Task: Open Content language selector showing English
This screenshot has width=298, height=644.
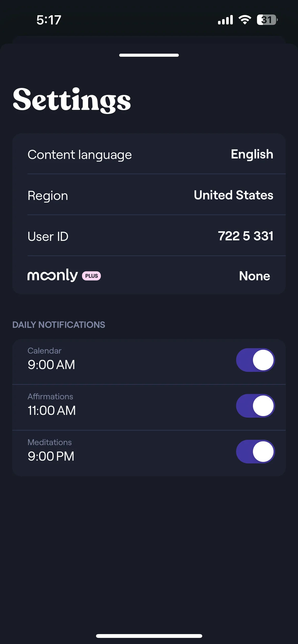Action: 252,154
